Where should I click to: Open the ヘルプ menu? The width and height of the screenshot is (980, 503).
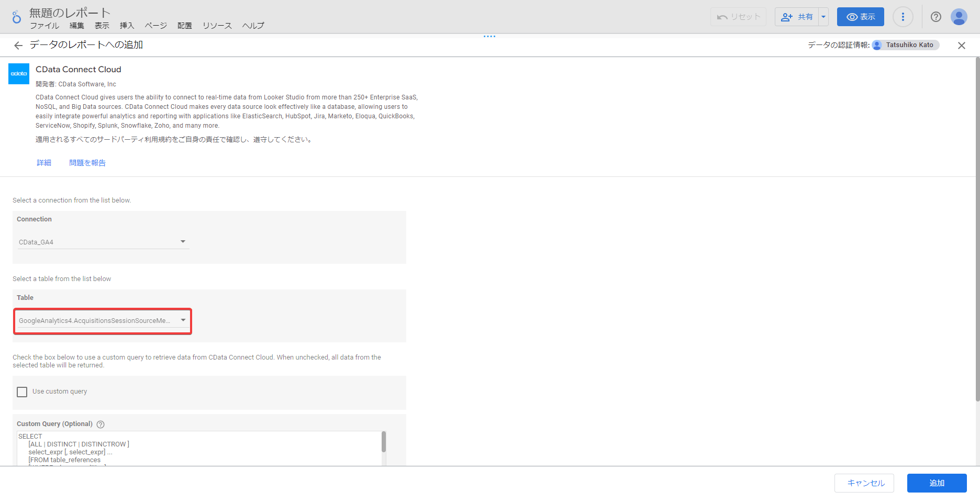tap(253, 26)
